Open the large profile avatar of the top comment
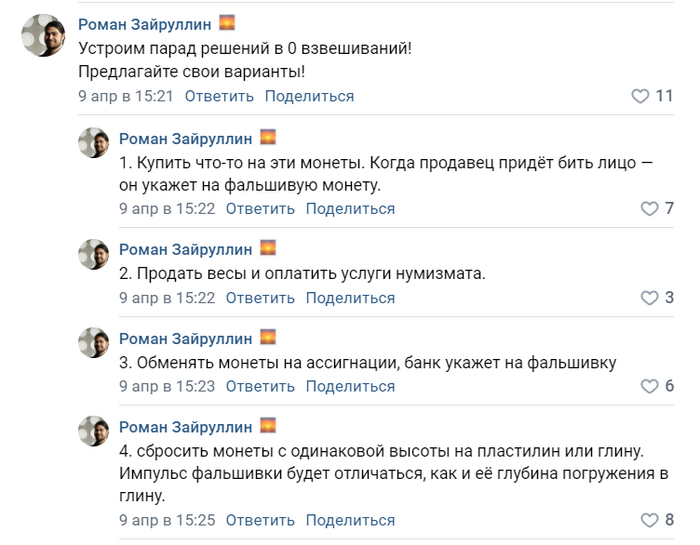700x545 pixels. pos(43,35)
